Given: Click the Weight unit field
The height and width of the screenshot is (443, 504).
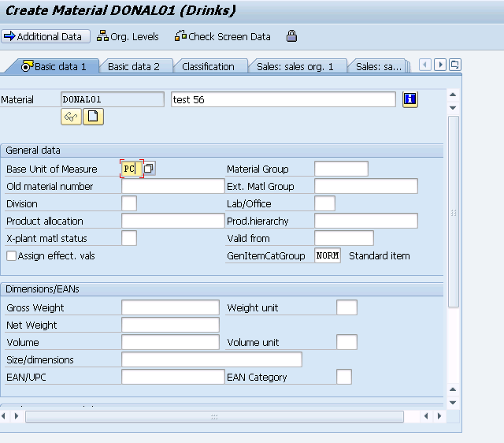Looking at the screenshot, I should [x=346, y=307].
